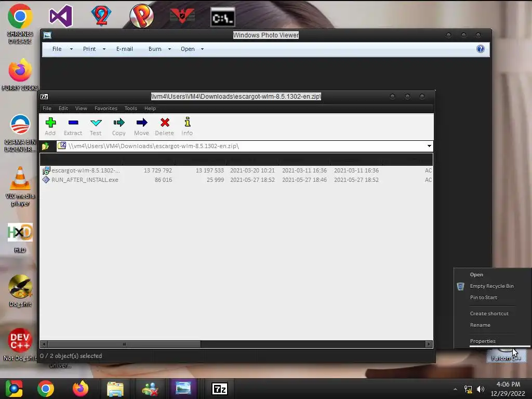Click the red Delete icon in 7-Zip
The height and width of the screenshot is (399, 532).
click(165, 126)
